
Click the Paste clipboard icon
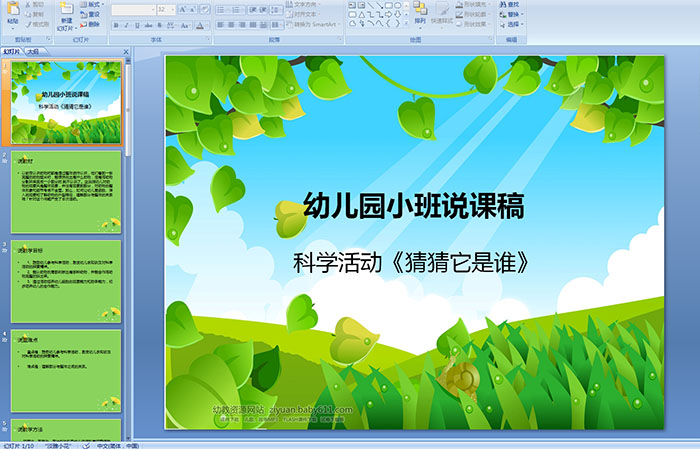coord(13,9)
